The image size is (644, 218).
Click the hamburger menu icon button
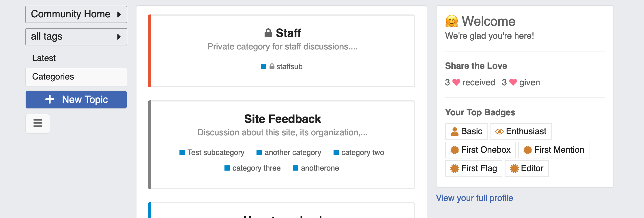(x=38, y=123)
